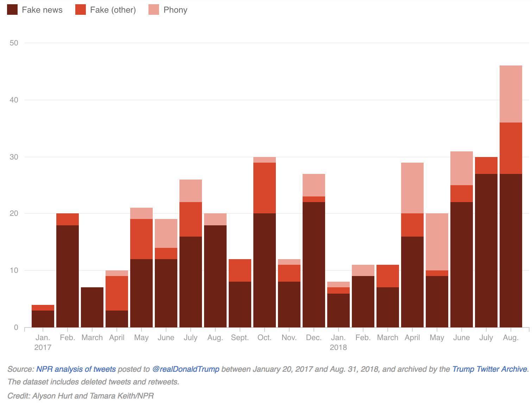Click the Phony segment of June 2017 bar

point(166,233)
